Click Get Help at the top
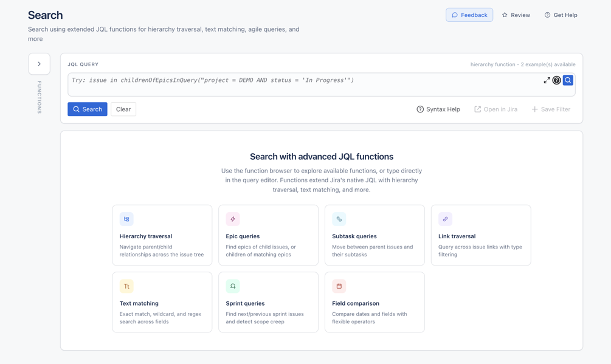 tap(561, 15)
